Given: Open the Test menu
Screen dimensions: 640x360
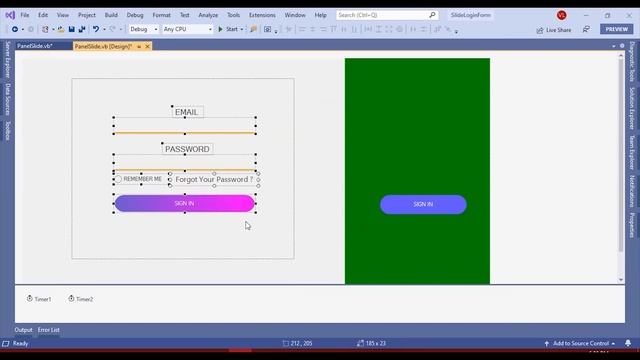Looking at the screenshot, I should (x=184, y=15).
